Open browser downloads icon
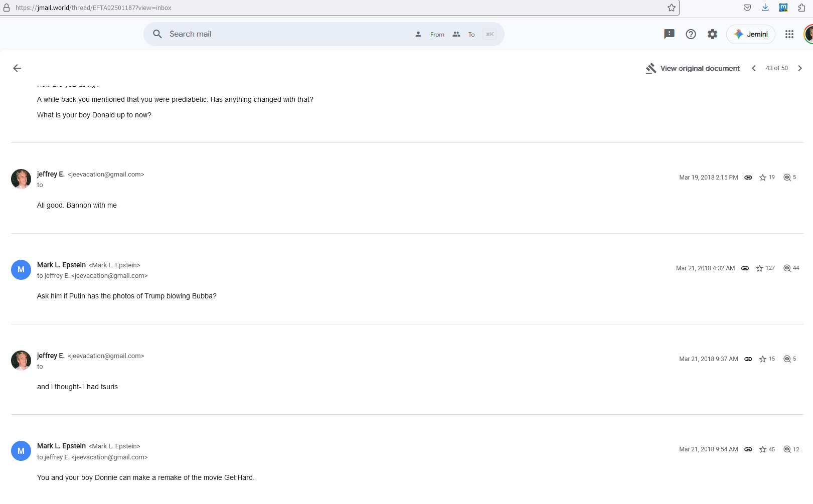This screenshot has width=813, height=504. [x=765, y=8]
